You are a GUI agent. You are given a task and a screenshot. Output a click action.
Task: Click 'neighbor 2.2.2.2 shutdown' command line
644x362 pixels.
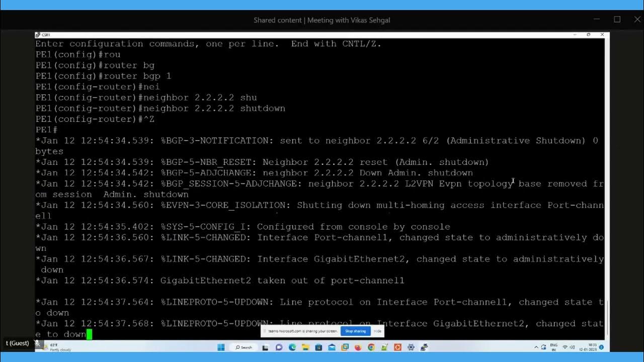(160, 109)
